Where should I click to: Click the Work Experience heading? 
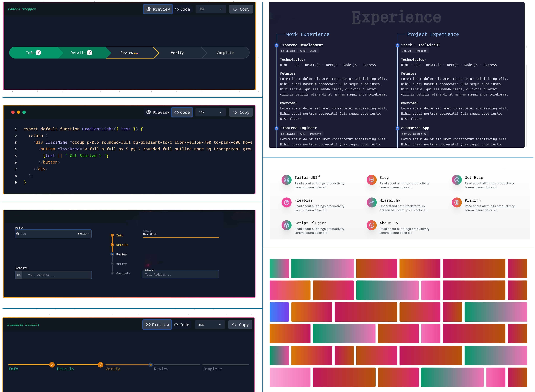308,34
